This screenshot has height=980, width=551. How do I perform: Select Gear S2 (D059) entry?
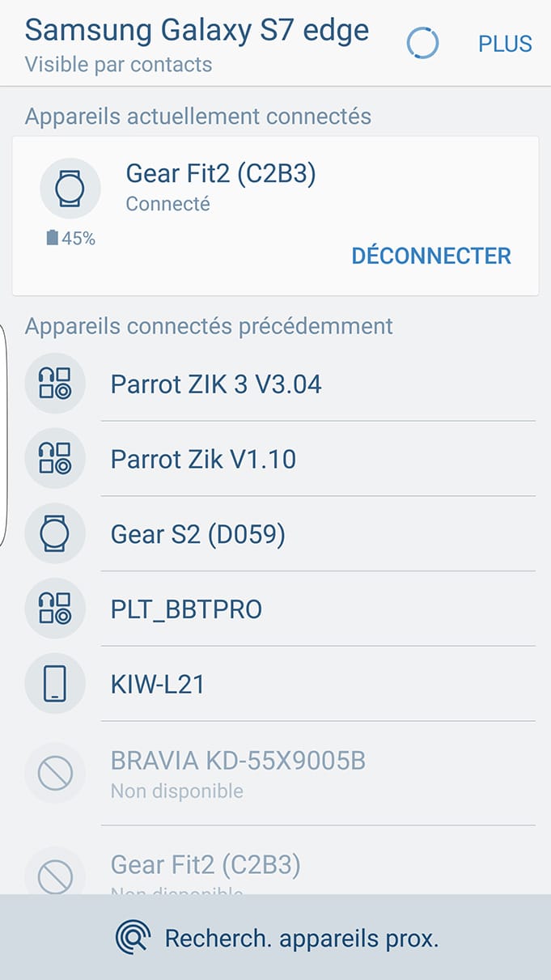click(x=198, y=534)
